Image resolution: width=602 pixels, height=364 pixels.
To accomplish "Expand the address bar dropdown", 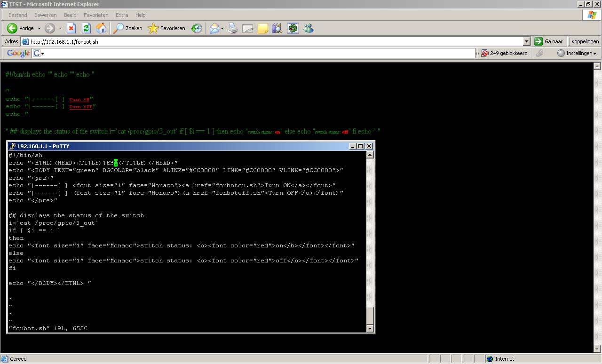I will (527, 41).
